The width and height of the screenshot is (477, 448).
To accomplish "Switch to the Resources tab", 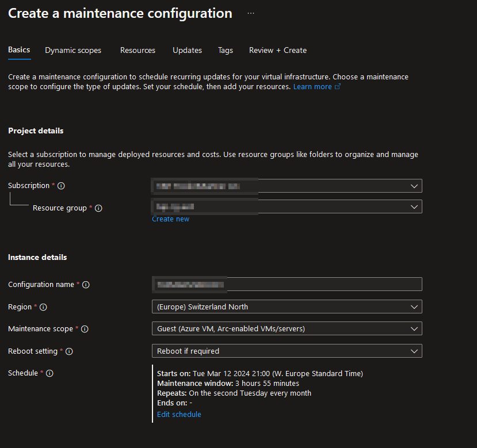I will coord(138,50).
